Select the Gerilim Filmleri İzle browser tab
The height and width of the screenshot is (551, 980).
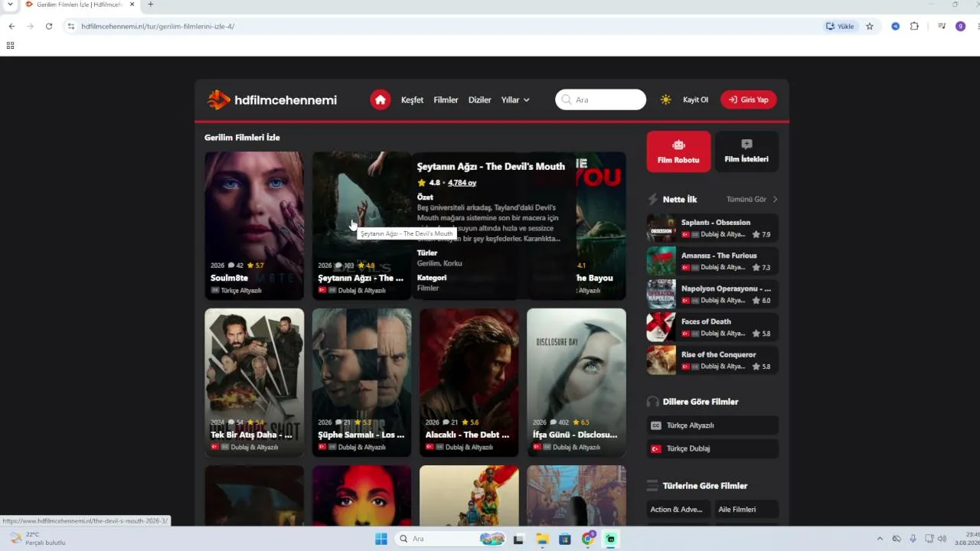pos(80,5)
